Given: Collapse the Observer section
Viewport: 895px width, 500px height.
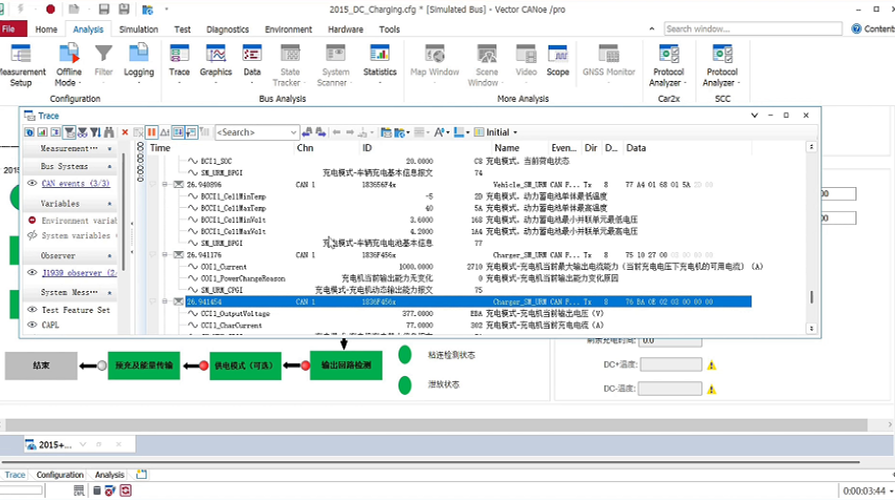Looking at the screenshot, I should (x=109, y=256).
